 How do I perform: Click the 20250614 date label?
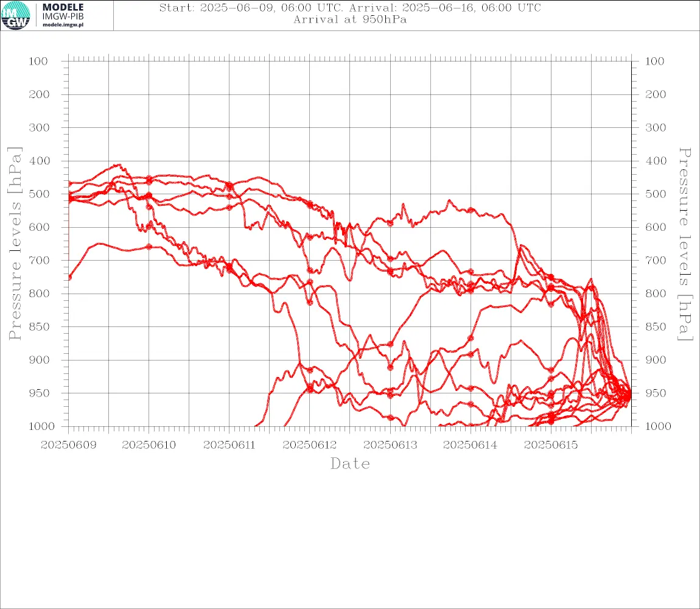coord(471,445)
